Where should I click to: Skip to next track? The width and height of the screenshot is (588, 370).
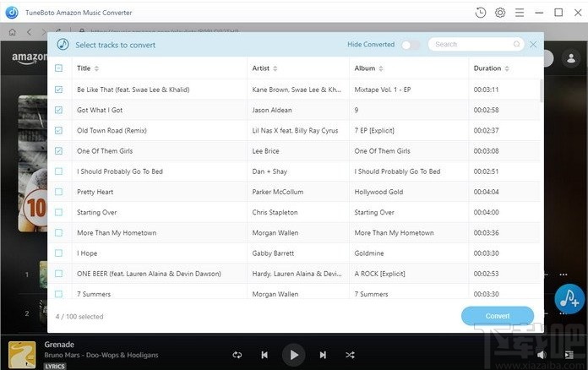[x=323, y=355]
